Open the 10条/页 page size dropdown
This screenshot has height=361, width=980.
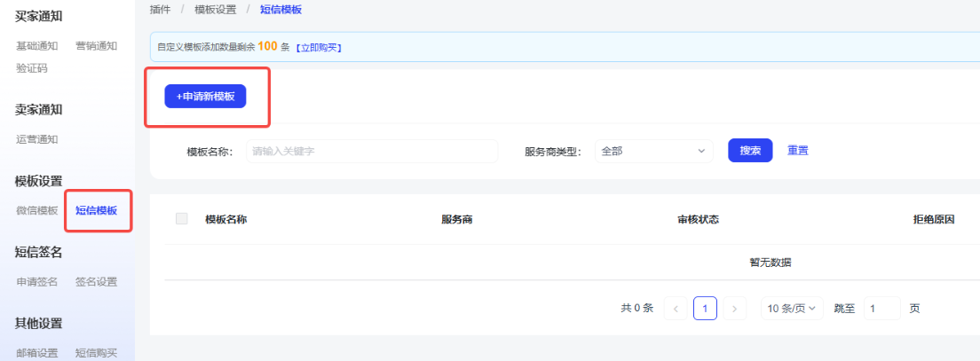click(x=791, y=309)
